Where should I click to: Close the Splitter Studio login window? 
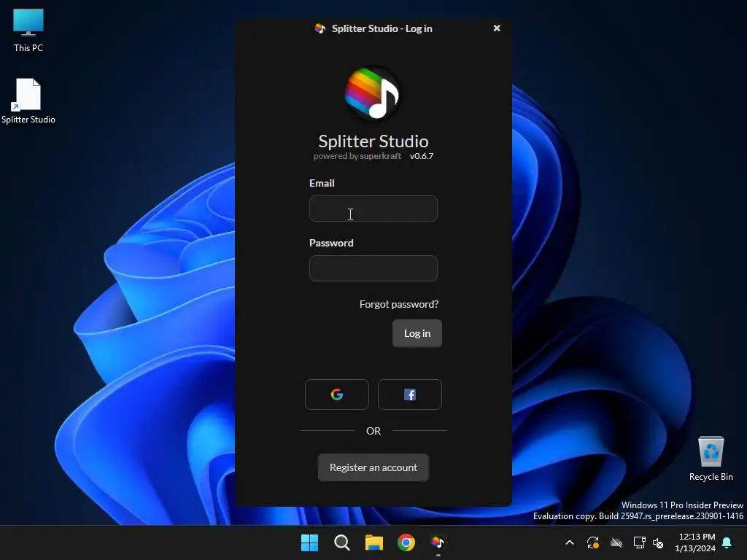pos(496,28)
